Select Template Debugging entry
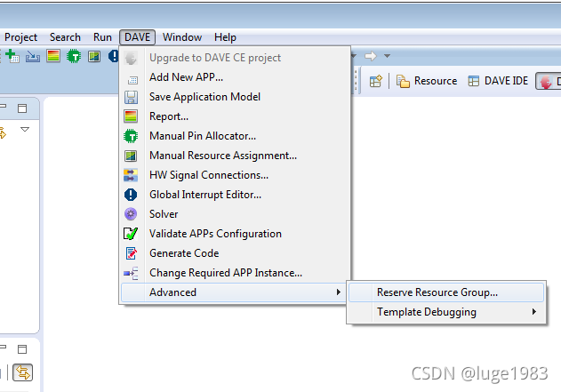Screen dimensions: 561x392 (446, 312)
